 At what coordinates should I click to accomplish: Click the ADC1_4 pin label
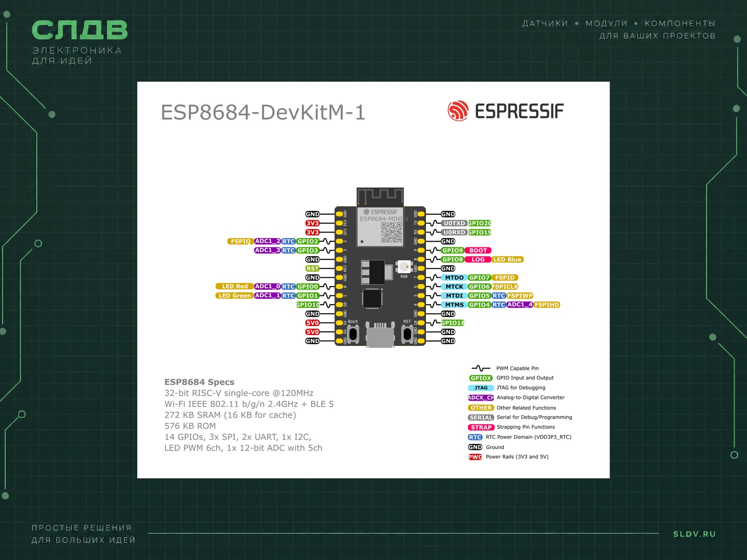point(520,305)
